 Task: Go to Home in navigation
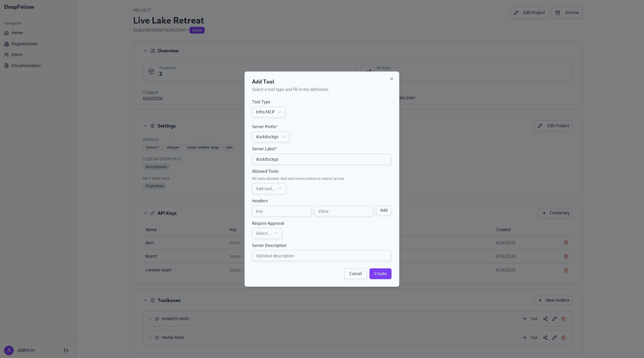tap(17, 33)
